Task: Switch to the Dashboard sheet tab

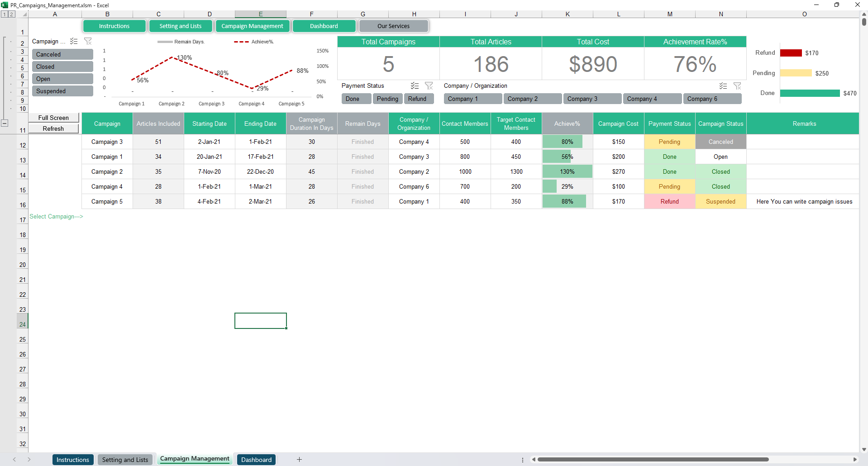Action: [x=256, y=460]
